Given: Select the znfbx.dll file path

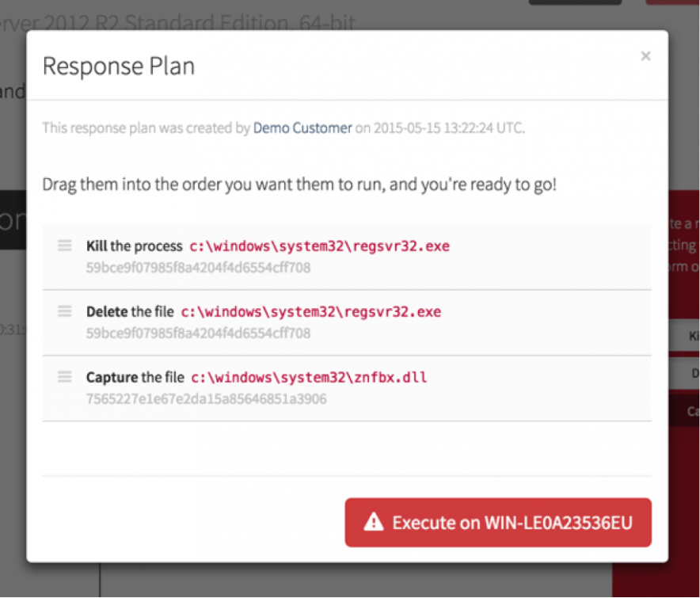Looking at the screenshot, I should (x=309, y=378).
